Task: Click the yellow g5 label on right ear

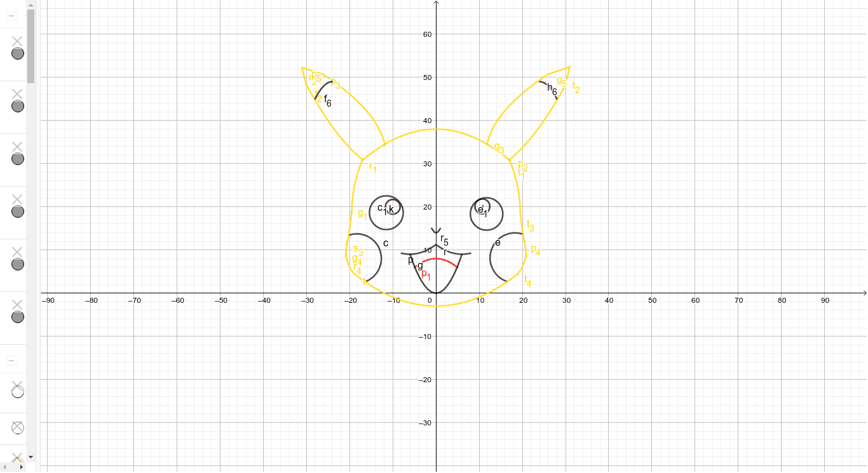Action: tap(561, 81)
